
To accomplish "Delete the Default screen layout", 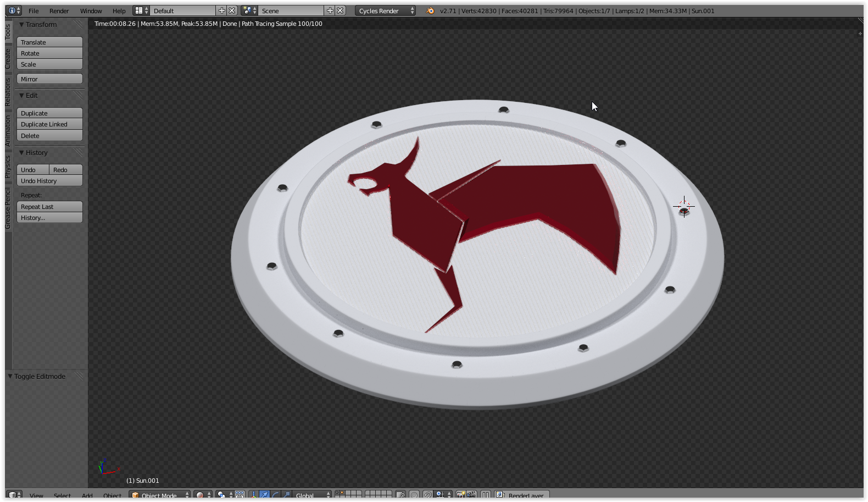I will pyautogui.click(x=232, y=10).
